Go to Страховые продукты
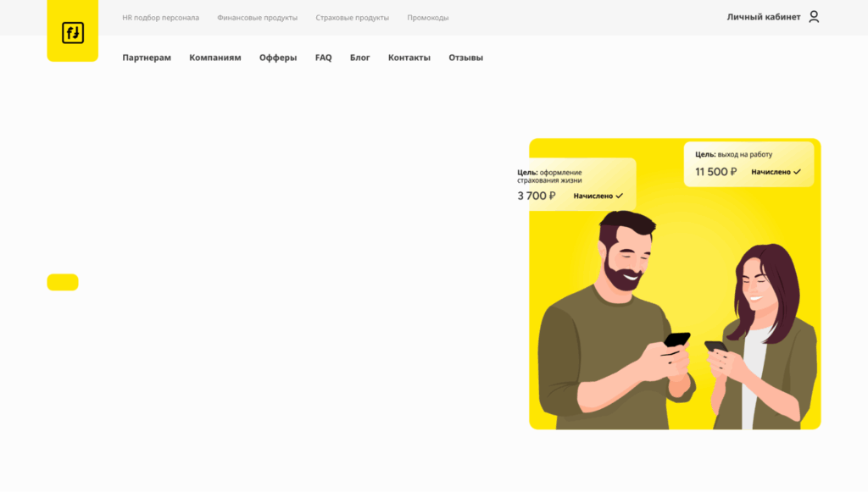The width and height of the screenshot is (868, 492). point(352,18)
